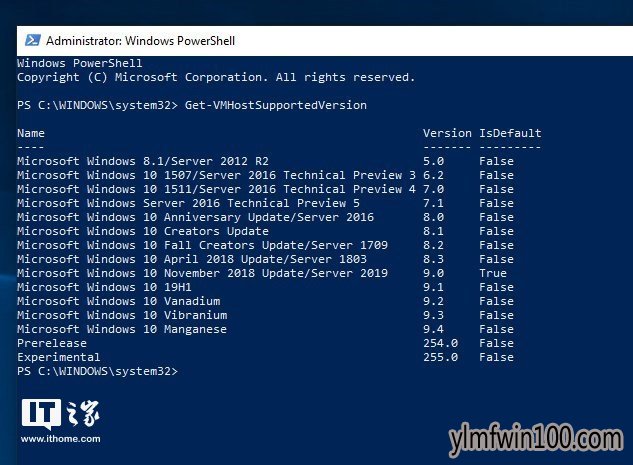Click version value '9.0'
The width and height of the screenshot is (633, 465).
(x=434, y=273)
